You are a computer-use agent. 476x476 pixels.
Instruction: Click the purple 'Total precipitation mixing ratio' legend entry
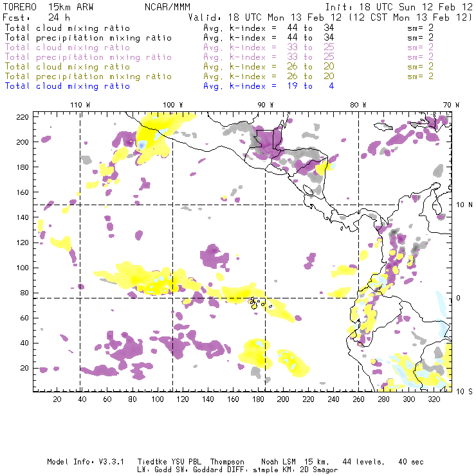click(88, 57)
